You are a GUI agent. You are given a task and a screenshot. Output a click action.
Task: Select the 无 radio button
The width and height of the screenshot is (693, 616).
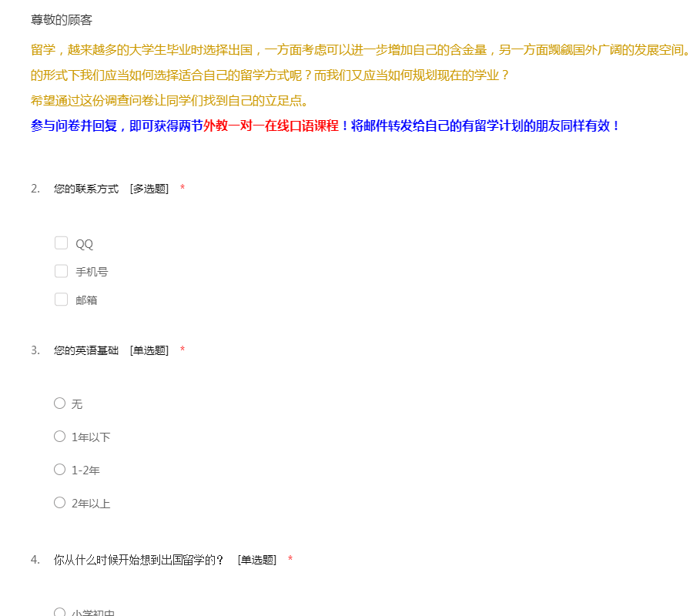click(x=59, y=403)
